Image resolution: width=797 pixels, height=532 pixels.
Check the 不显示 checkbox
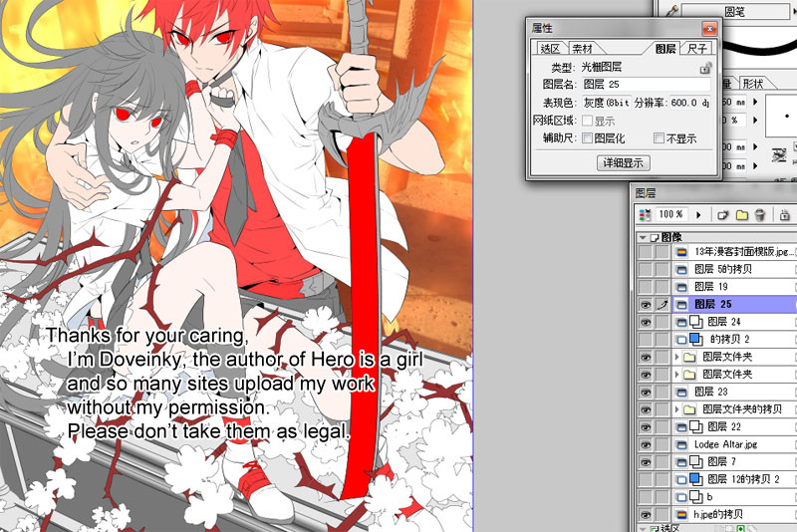click(660, 138)
